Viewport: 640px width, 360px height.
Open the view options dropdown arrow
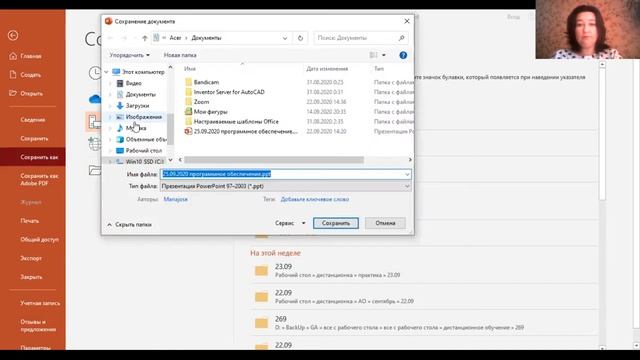[384, 55]
